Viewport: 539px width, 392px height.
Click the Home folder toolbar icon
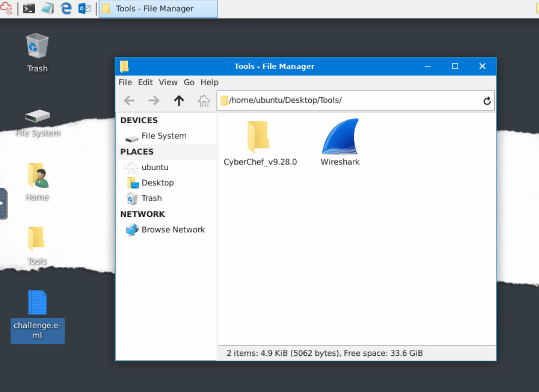[204, 100]
